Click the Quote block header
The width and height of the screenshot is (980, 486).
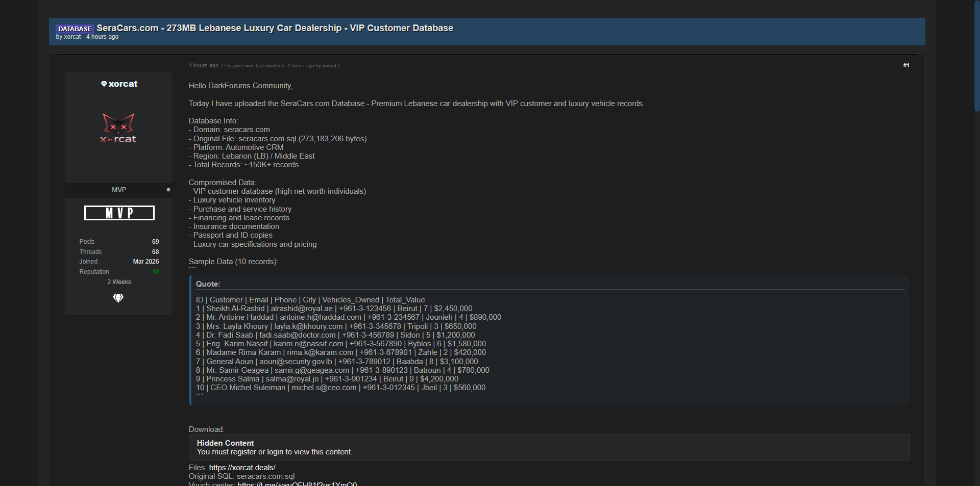[x=208, y=284]
